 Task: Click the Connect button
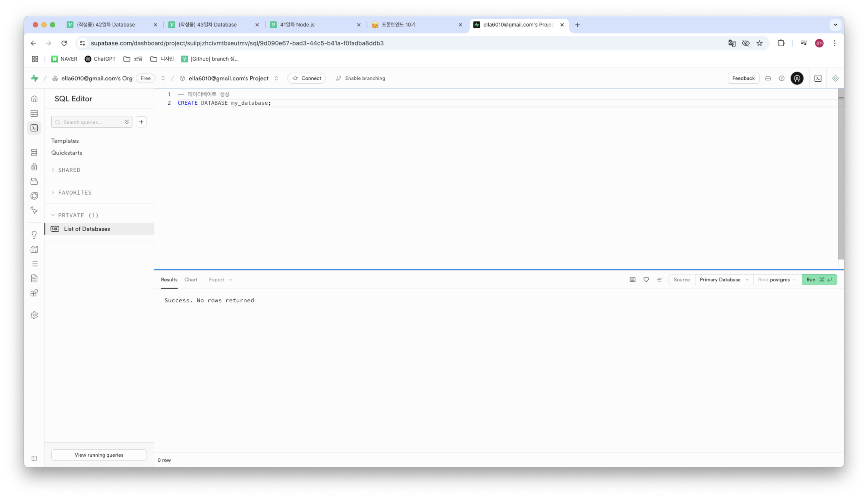tap(307, 78)
